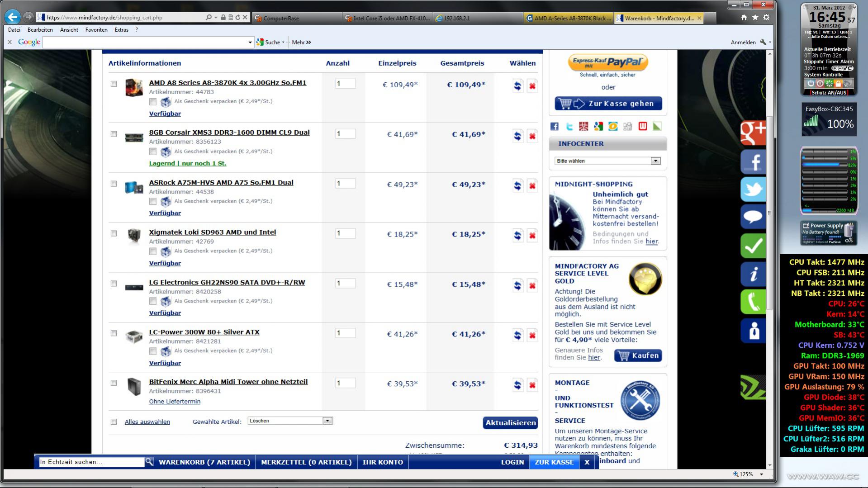Image resolution: width=868 pixels, height=488 pixels.
Task: Tick the checkbox for 8GB Corsair XMS3
Action: tap(114, 134)
